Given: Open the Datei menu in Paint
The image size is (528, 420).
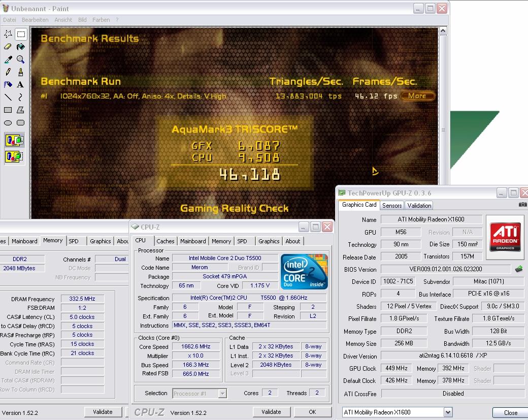Looking at the screenshot, I should pyautogui.click(x=10, y=20).
